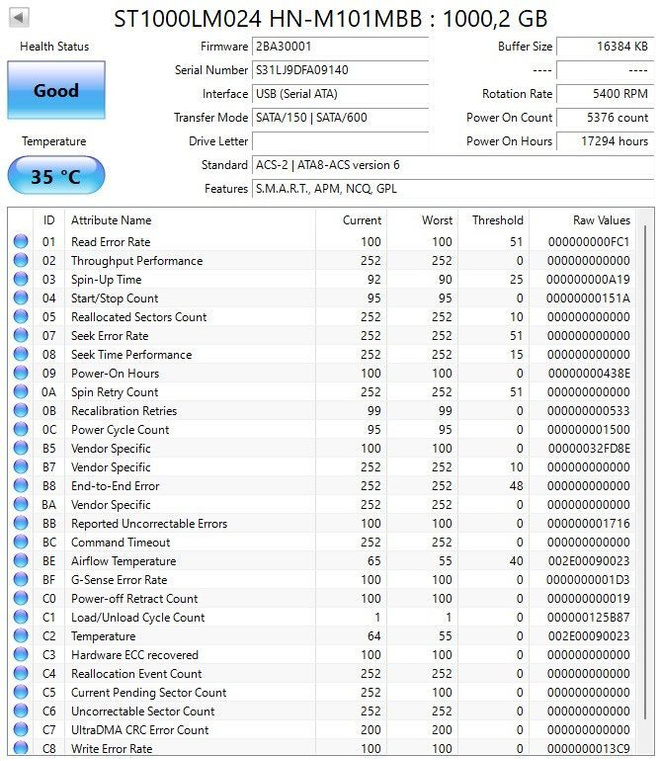
Task: Click the Features field S.M.A.R.T., APM, NCQ
Action: [x=453, y=189]
